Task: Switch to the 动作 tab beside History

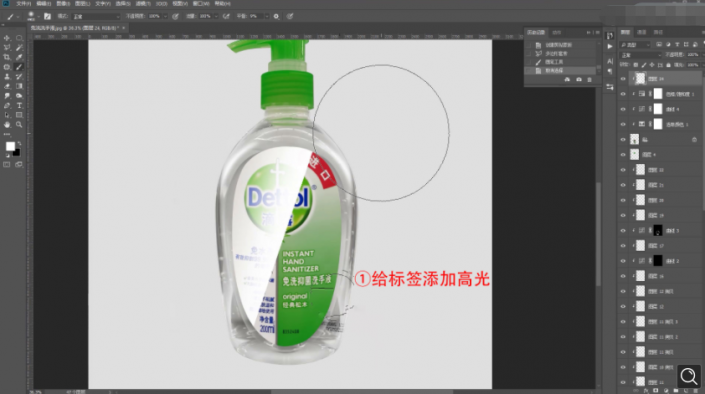Action: tap(557, 32)
